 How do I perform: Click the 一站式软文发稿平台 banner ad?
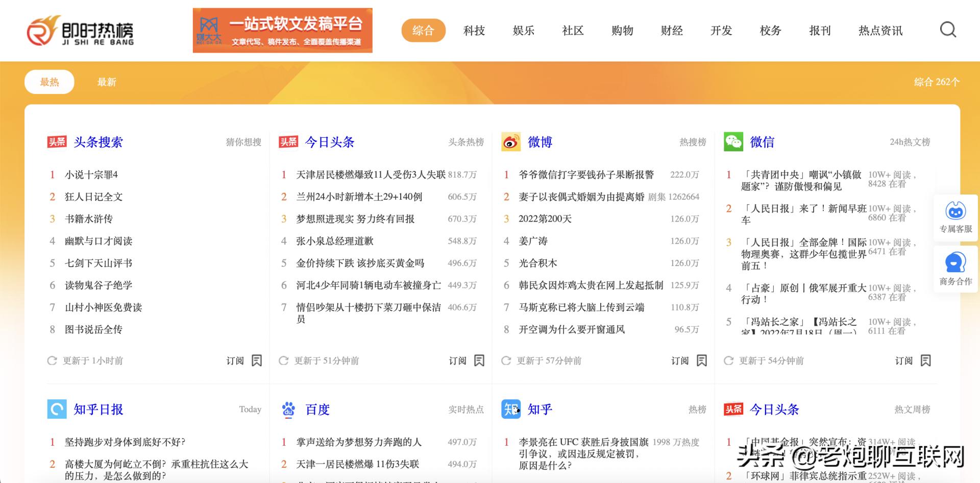[282, 30]
